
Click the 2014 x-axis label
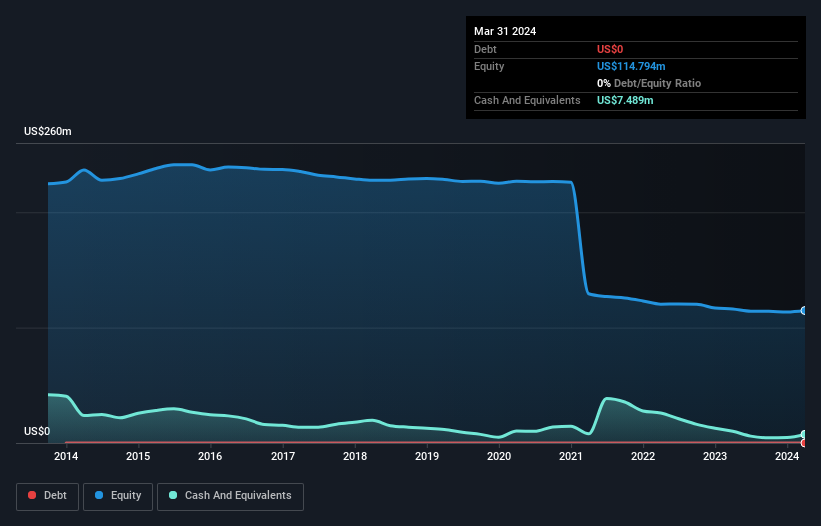[66, 456]
